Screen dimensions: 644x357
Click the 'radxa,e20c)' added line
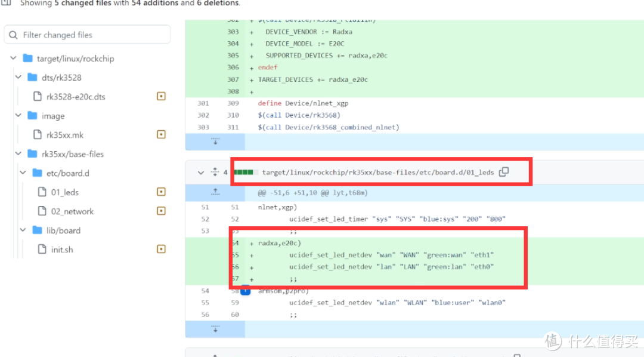coord(279,243)
